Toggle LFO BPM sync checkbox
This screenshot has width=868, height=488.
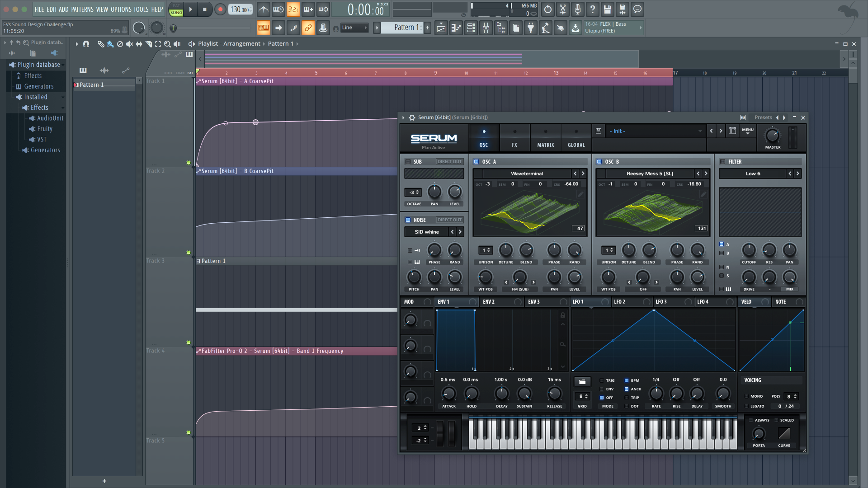[627, 380]
